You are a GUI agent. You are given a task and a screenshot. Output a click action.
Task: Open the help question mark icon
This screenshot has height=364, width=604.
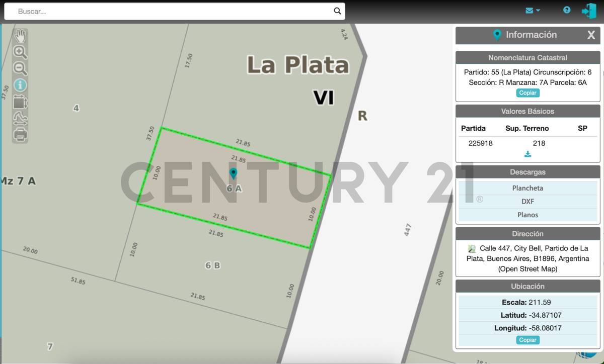click(567, 10)
